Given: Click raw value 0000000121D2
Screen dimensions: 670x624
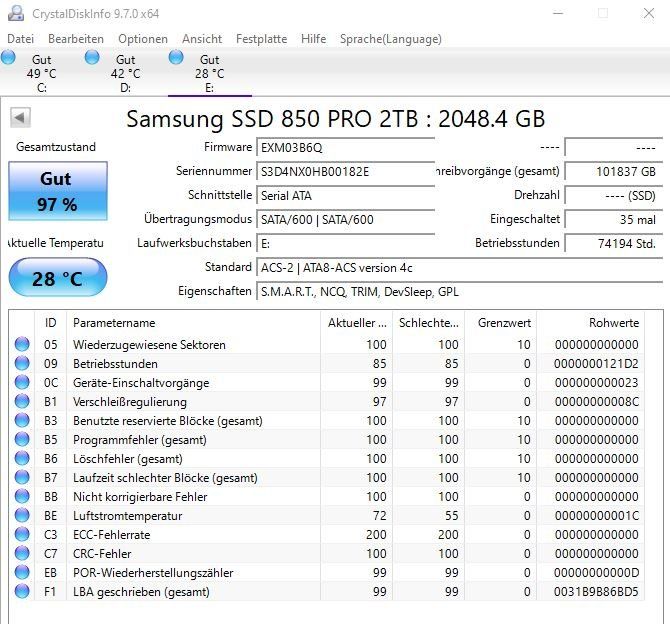Looking at the screenshot, I should (x=596, y=364).
